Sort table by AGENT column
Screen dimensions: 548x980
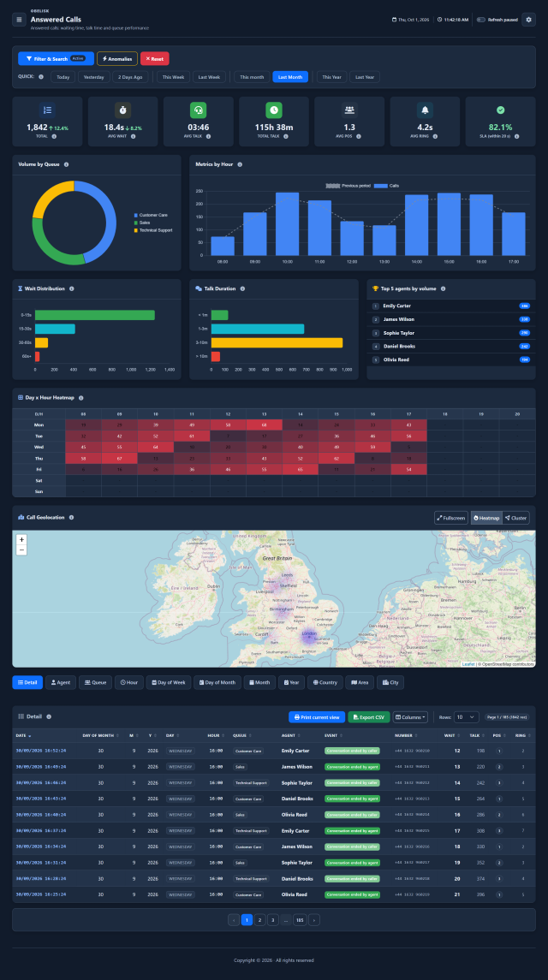[290, 735]
